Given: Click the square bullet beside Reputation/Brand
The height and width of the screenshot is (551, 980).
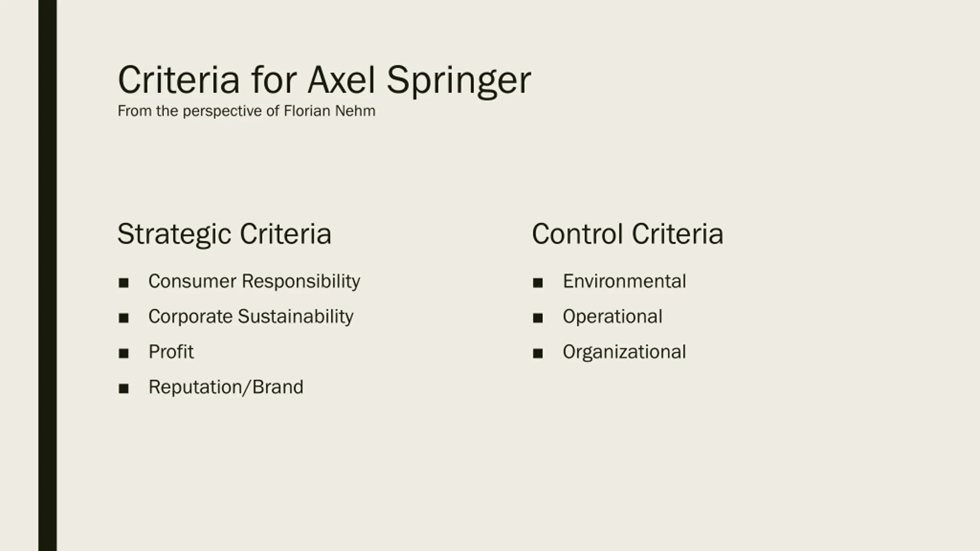Looking at the screenshot, I should 123,389.
